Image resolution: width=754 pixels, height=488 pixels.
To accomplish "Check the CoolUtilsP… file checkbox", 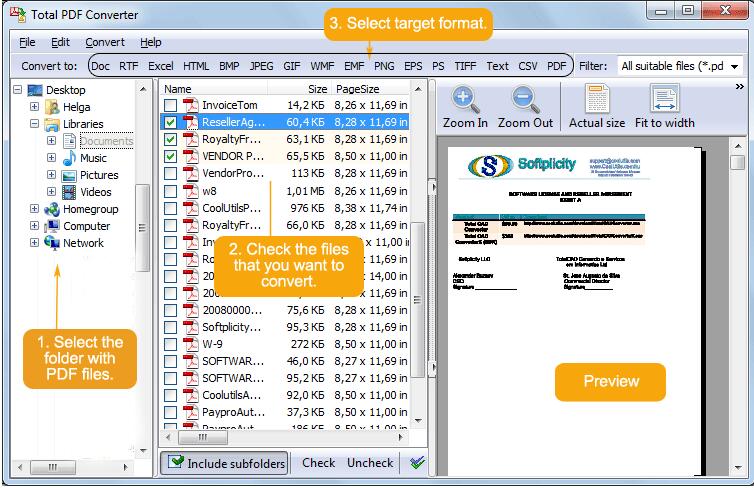I will tap(170, 208).
